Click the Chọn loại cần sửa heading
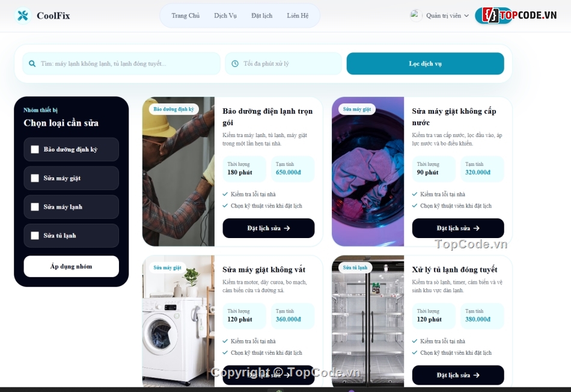 coord(61,123)
